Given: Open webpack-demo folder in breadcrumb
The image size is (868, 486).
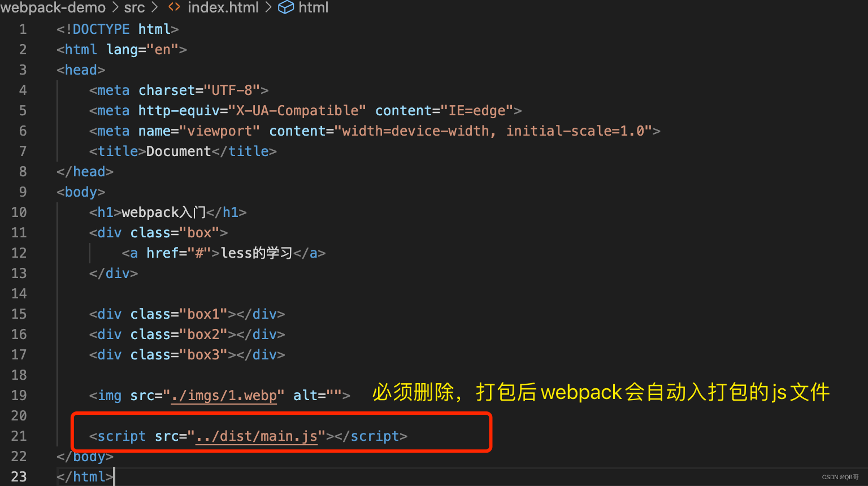Looking at the screenshot, I should point(53,7).
